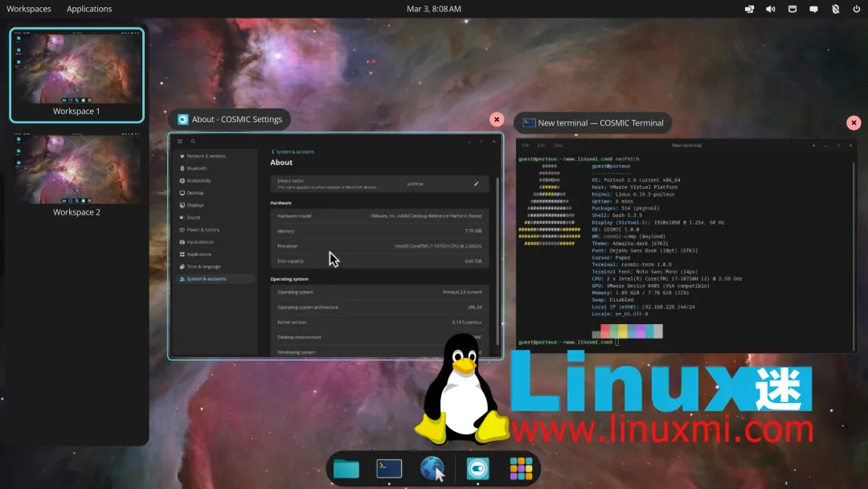Open Applications in the Settings sidebar

[x=213, y=254]
